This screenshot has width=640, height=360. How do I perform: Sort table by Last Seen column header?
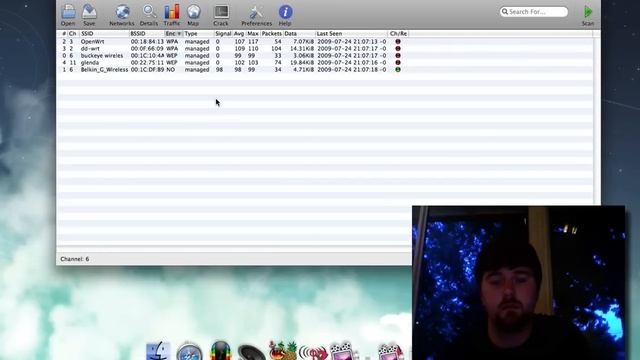pyautogui.click(x=351, y=33)
